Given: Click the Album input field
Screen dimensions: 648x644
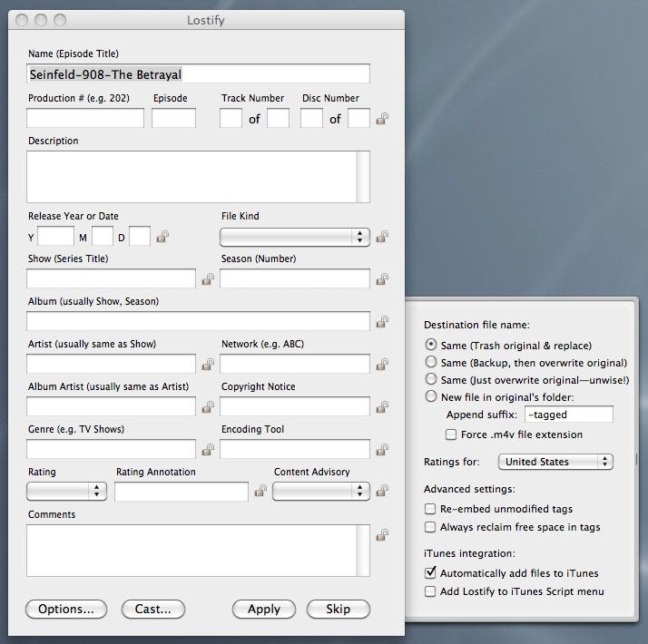Looking at the screenshot, I should coord(198,321).
